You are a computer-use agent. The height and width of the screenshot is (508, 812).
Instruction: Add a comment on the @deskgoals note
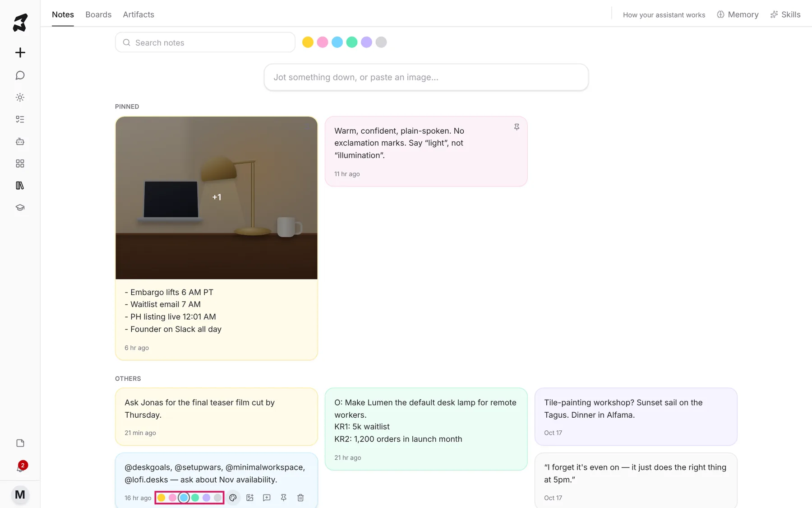[267, 498]
